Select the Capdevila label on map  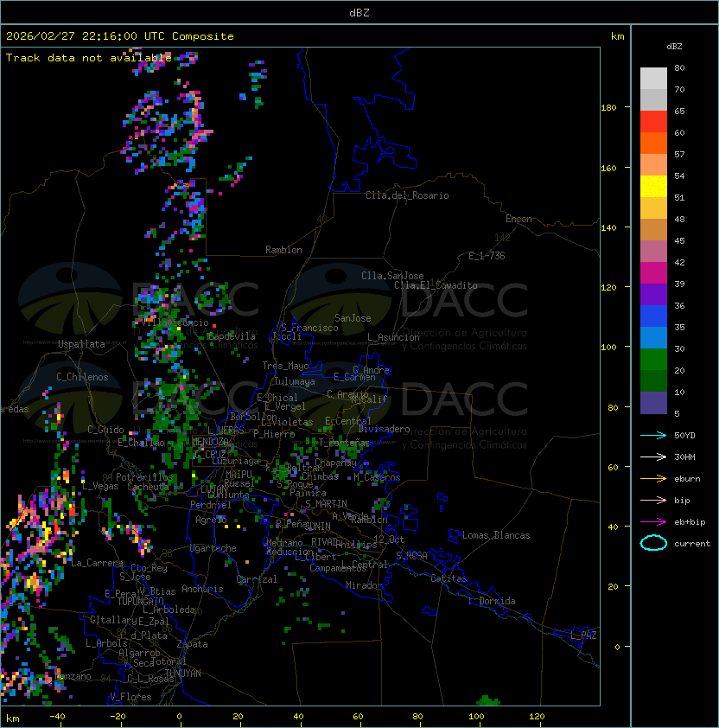tap(231, 336)
